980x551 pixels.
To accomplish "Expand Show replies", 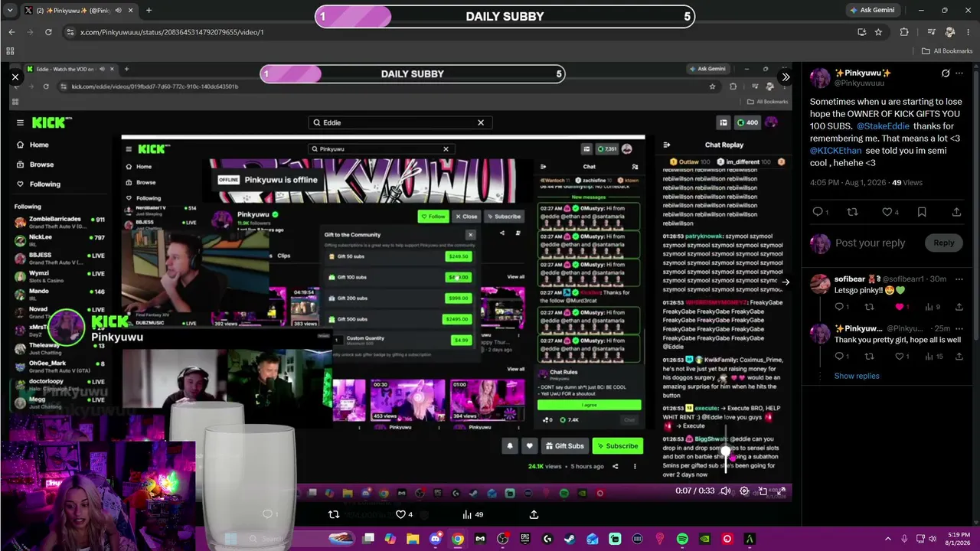I will [857, 376].
